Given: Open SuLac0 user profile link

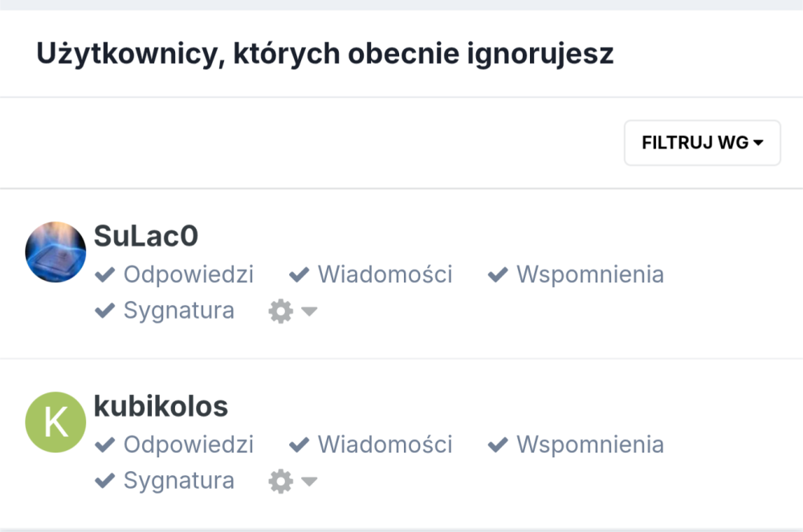Looking at the screenshot, I should pyautogui.click(x=146, y=236).
